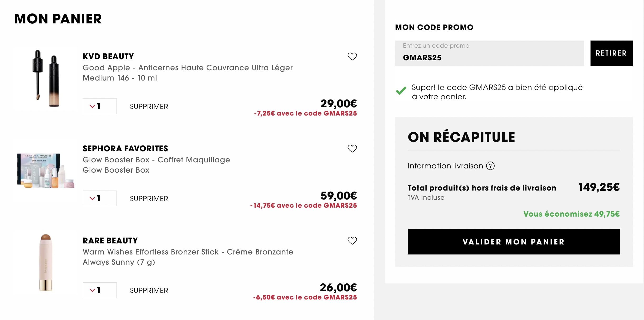The image size is (644, 320).
Task: Focus the promo code input field
Action: [489, 53]
